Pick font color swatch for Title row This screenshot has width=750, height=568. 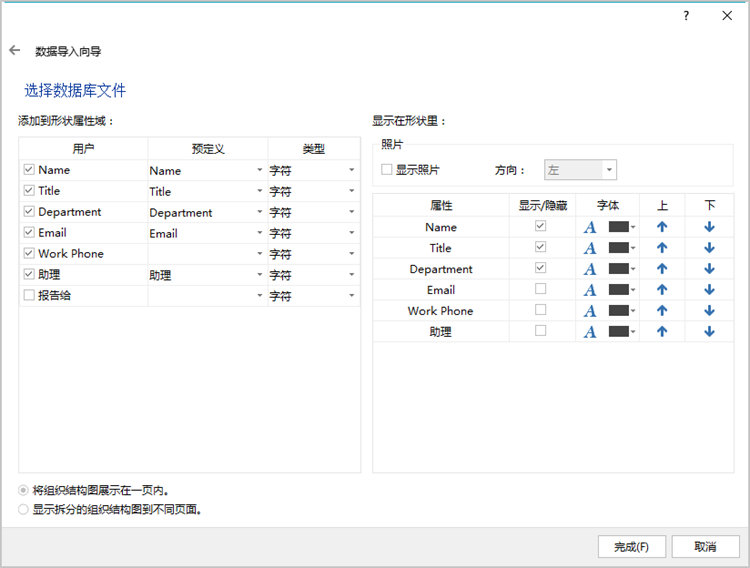pos(619,248)
